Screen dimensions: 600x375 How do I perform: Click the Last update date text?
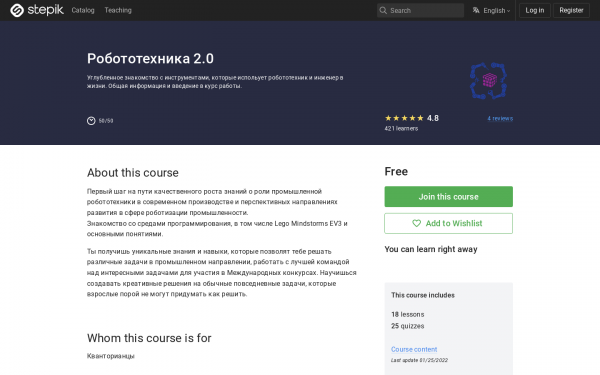tap(419, 360)
